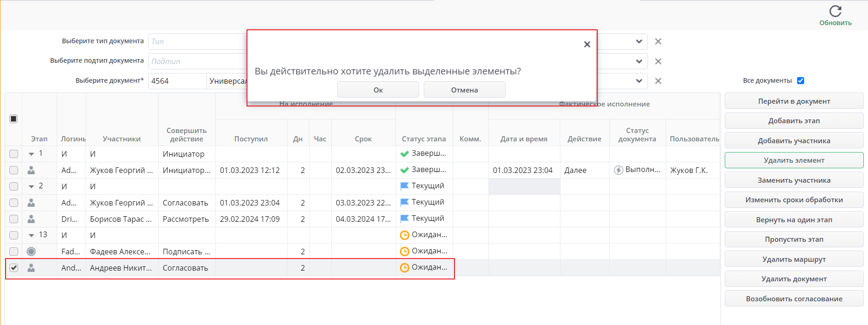Click the clock icon in Андреев row

click(405, 268)
